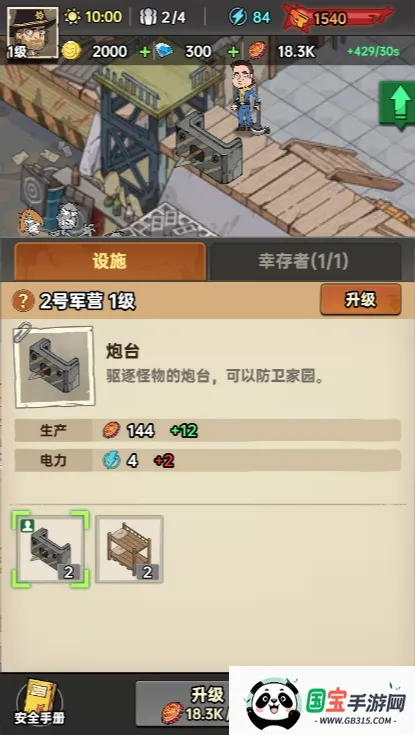Click the question mark help icon
This screenshot has height=735, width=415.
click(23, 300)
